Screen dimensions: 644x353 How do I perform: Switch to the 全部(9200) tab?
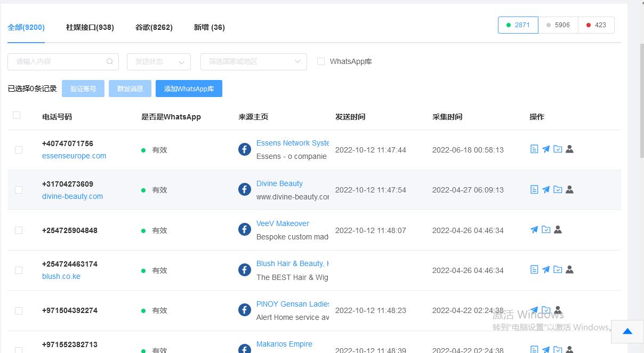(x=26, y=27)
